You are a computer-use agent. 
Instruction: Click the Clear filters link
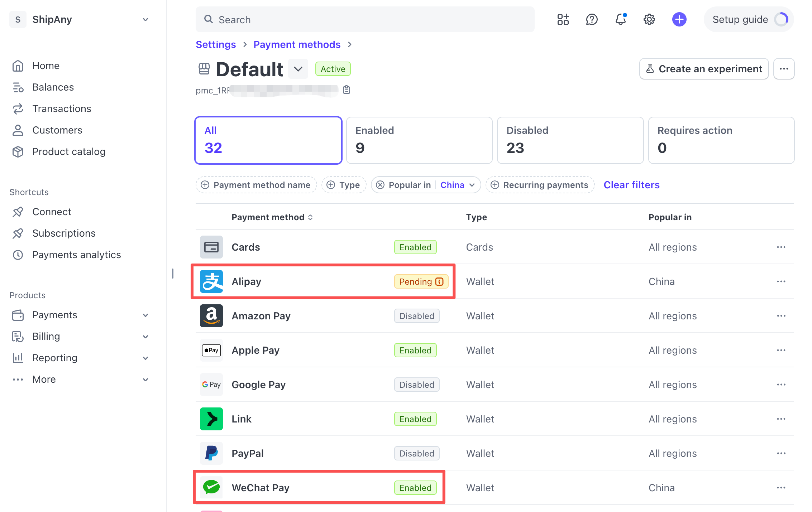[631, 185]
